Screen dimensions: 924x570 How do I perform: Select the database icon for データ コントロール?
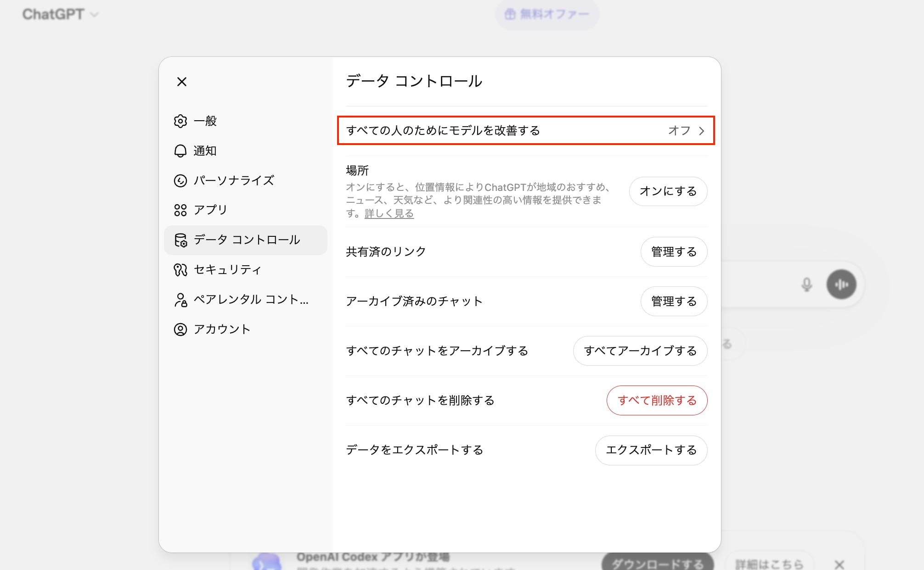point(181,240)
